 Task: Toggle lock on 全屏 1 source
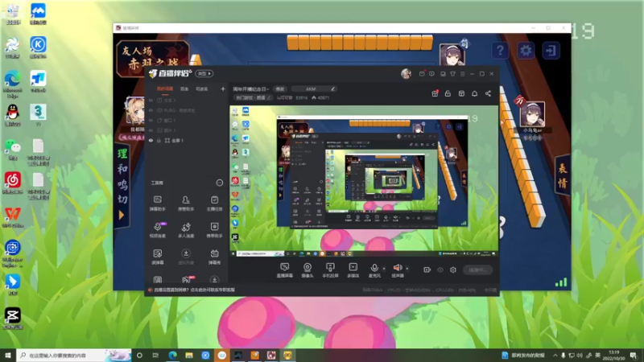159,140
